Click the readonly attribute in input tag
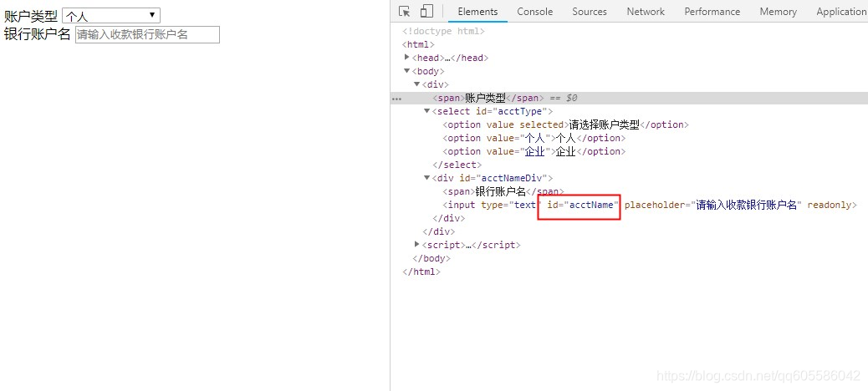Screen dimensions: 868x391 pos(830,205)
